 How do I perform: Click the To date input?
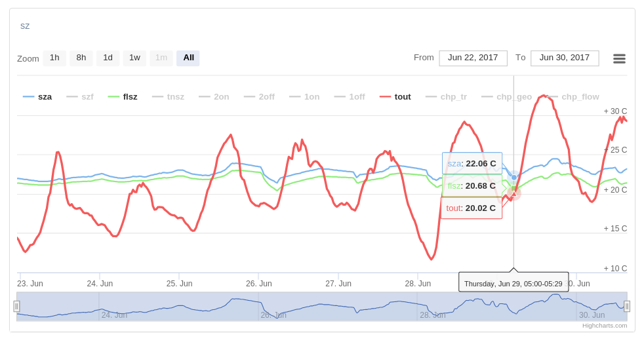click(565, 58)
